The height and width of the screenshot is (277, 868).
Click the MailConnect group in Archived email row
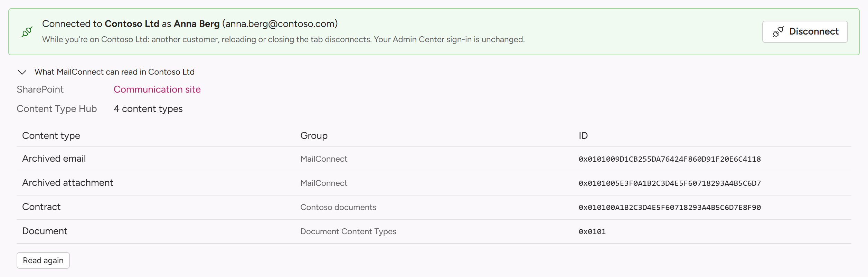click(x=324, y=159)
